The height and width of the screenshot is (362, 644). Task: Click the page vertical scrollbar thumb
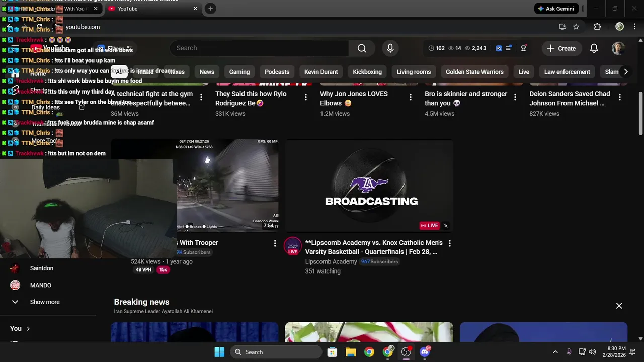pos(640,113)
